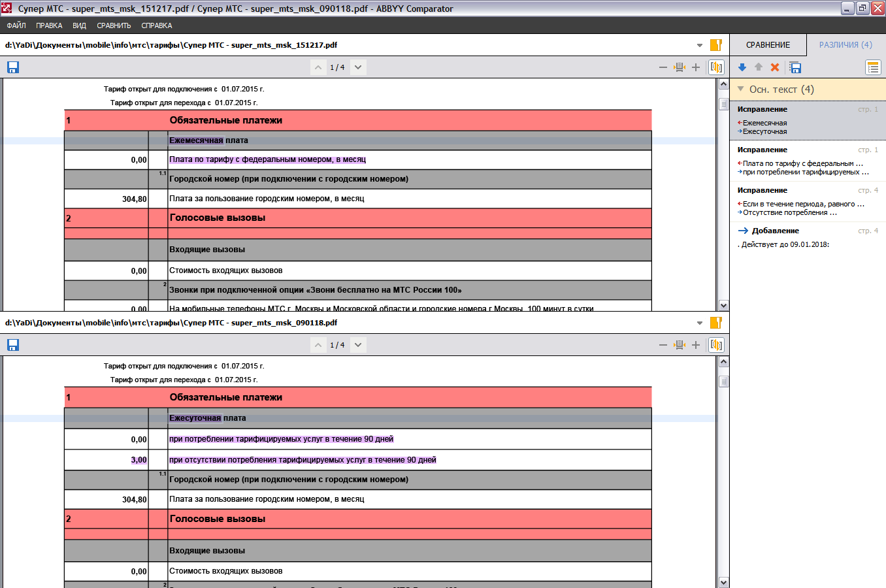Image resolution: width=886 pixels, height=588 pixels.
Task: Zoom in the bottom document view
Action: (696, 345)
